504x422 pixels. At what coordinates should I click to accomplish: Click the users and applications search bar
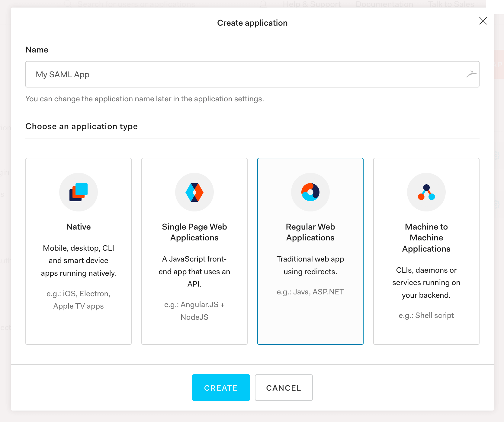click(136, 4)
